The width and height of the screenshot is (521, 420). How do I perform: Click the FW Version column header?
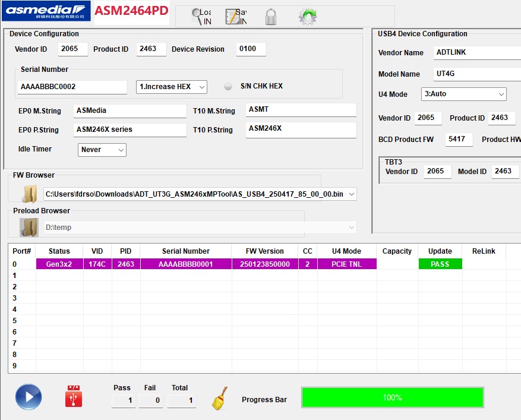[x=265, y=251]
